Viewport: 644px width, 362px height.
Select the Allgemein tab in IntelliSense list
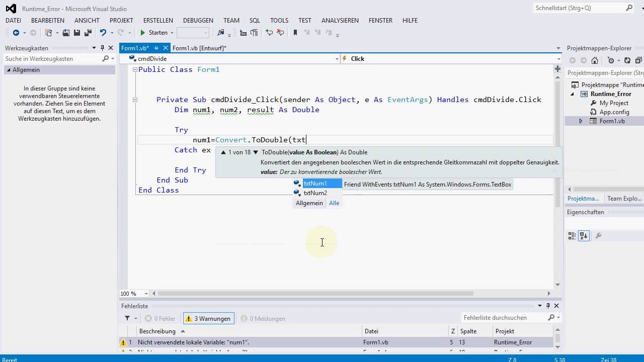(309, 203)
